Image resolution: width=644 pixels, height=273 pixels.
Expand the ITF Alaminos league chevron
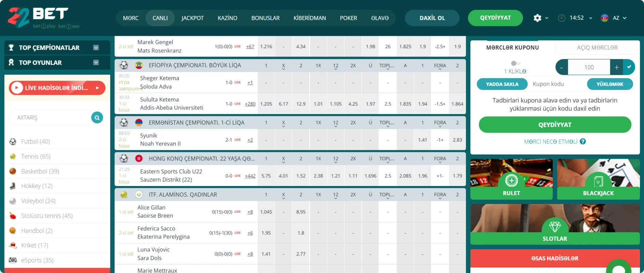tap(139, 195)
